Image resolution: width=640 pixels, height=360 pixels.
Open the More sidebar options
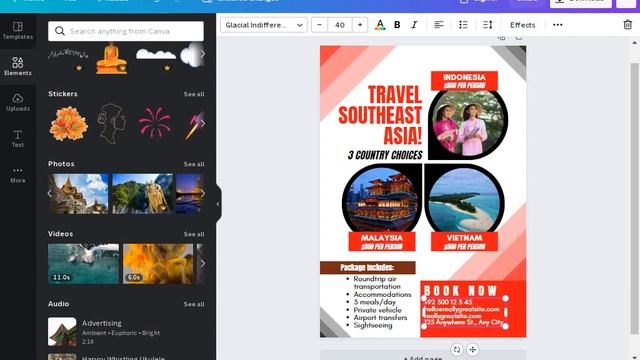click(x=18, y=175)
